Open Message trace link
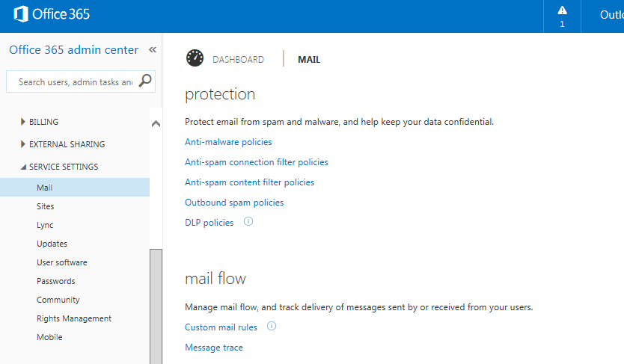The width and height of the screenshot is (624, 364). coord(214,348)
